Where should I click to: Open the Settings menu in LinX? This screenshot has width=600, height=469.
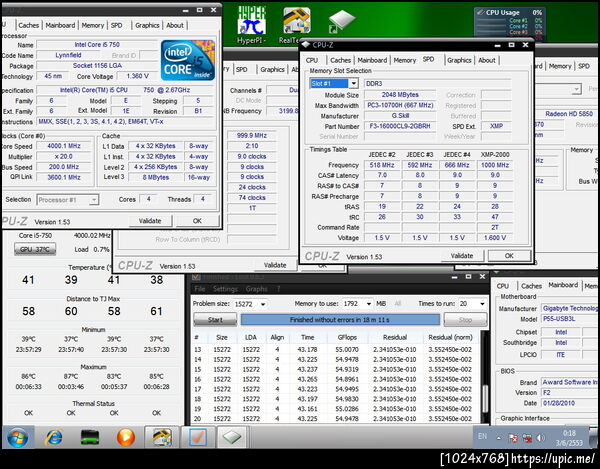(225, 289)
